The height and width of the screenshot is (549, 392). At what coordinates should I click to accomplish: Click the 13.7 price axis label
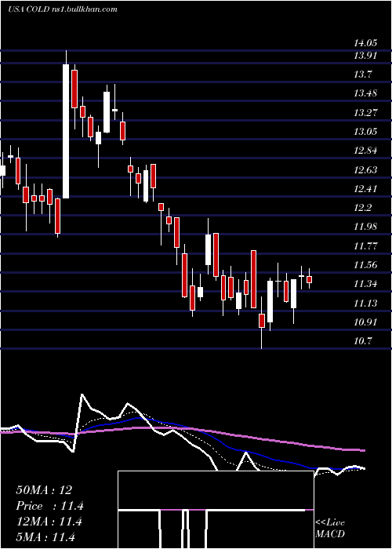[x=362, y=75]
